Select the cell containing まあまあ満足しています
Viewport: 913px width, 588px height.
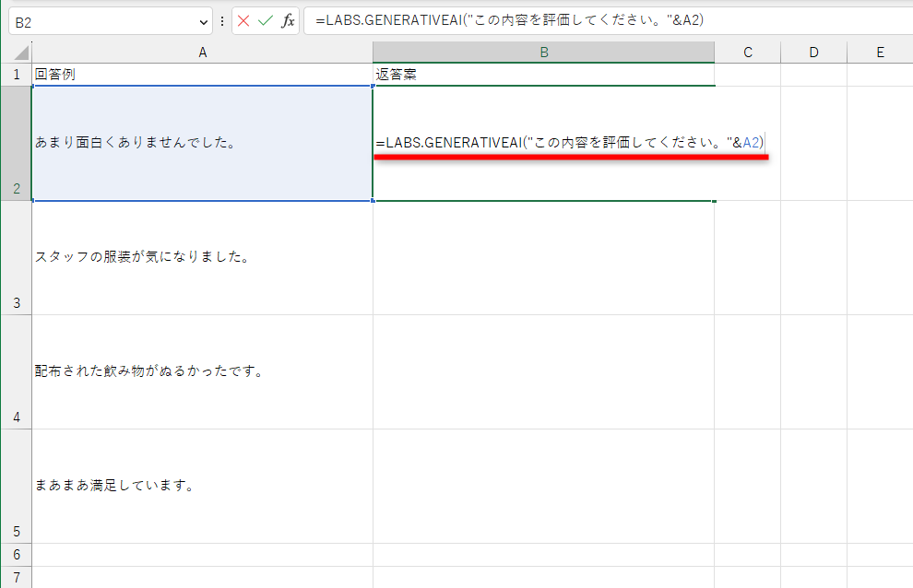pyautogui.click(x=202, y=483)
